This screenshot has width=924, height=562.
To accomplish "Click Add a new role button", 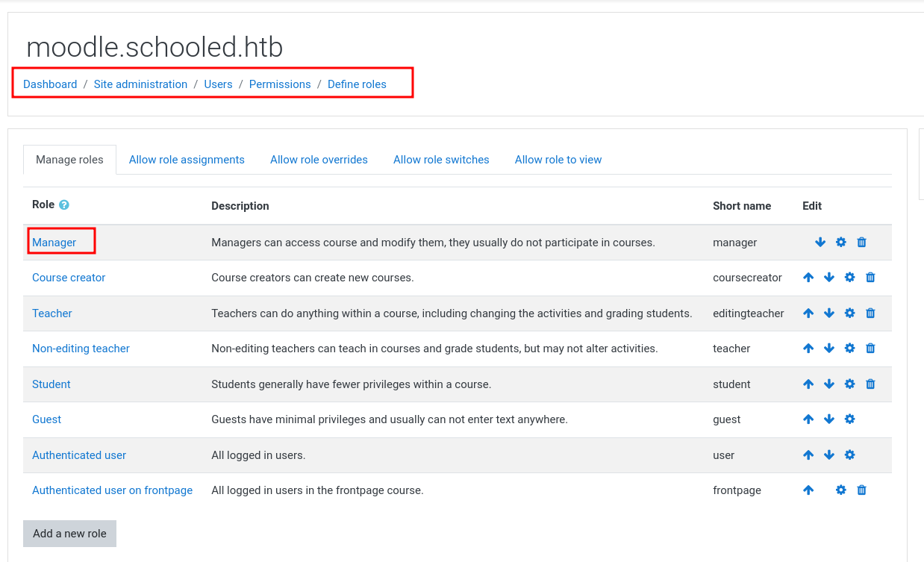I will click(x=69, y=534).
